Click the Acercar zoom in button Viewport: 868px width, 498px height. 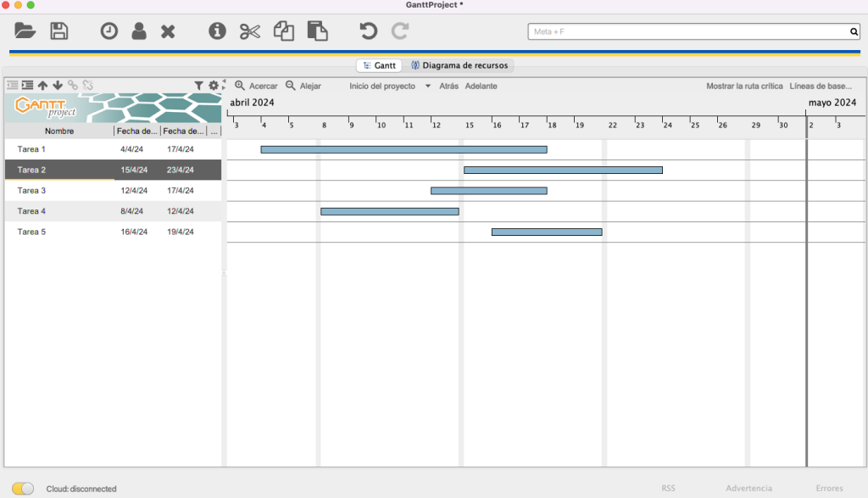[x=256, y=86]
